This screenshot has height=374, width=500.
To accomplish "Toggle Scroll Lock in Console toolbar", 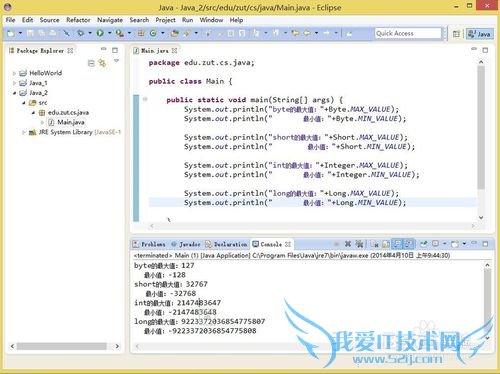I will (x=386, y=244).
